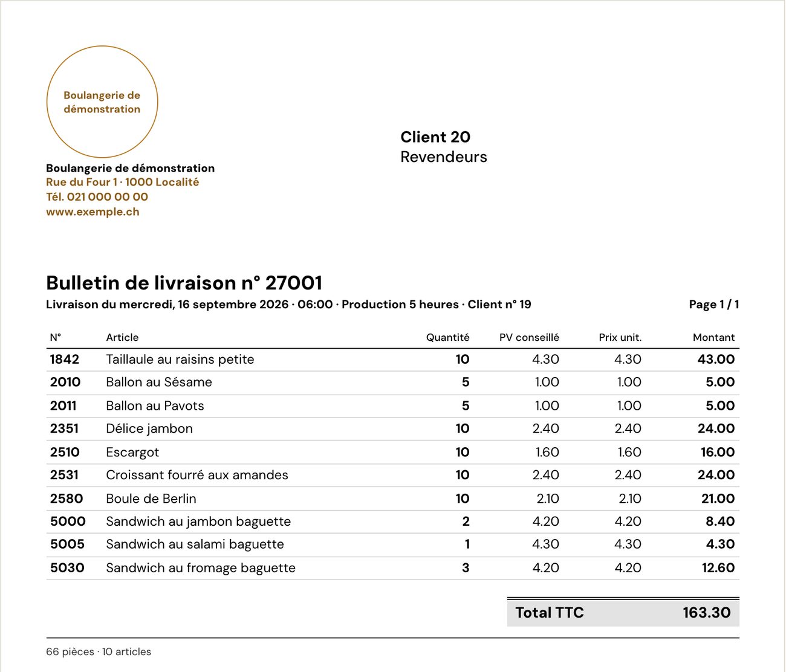The image size is (786, 672).
Task: Click the circular bakery logo
Action: point(102,102)
